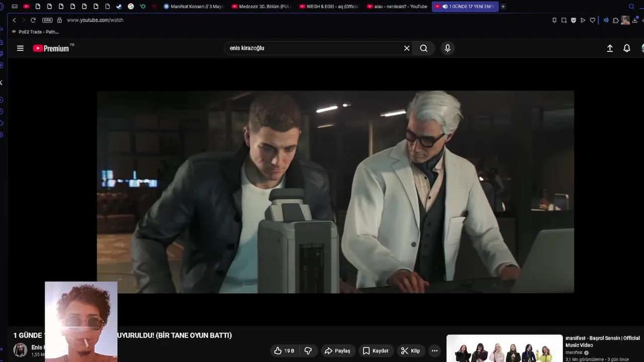This screenshot has width=644, height=362.
Task: Open the tab audio sound-waves icon
Action: 606,20
